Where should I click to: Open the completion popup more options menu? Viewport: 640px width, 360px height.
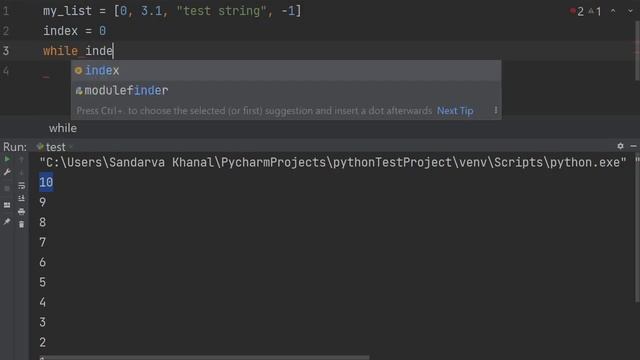click(x=496, y=110)
